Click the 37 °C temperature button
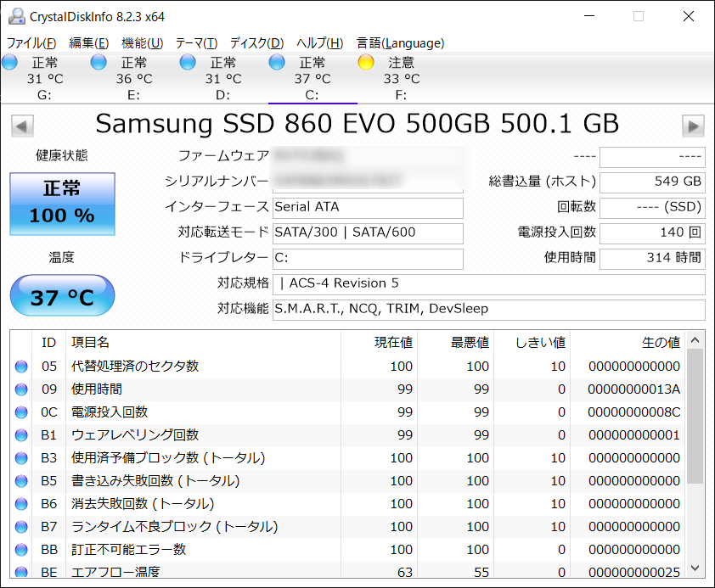The image size is (715, 588). click(63, 295)
